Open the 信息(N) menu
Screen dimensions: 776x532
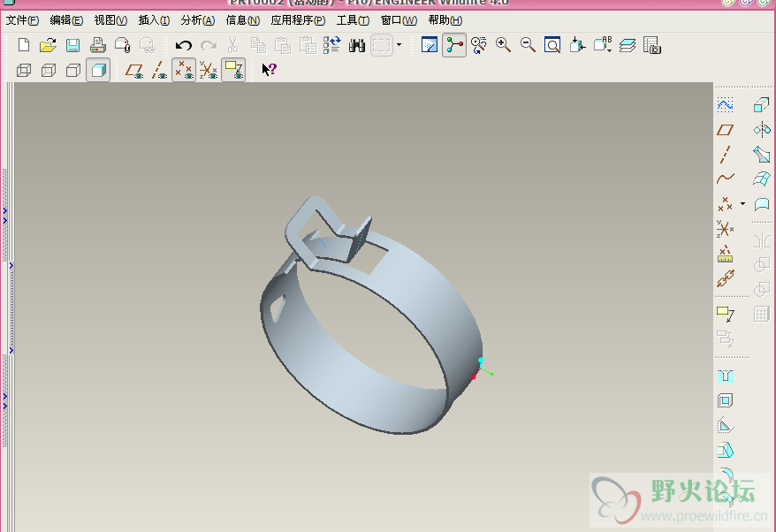[x=242, y=20]
